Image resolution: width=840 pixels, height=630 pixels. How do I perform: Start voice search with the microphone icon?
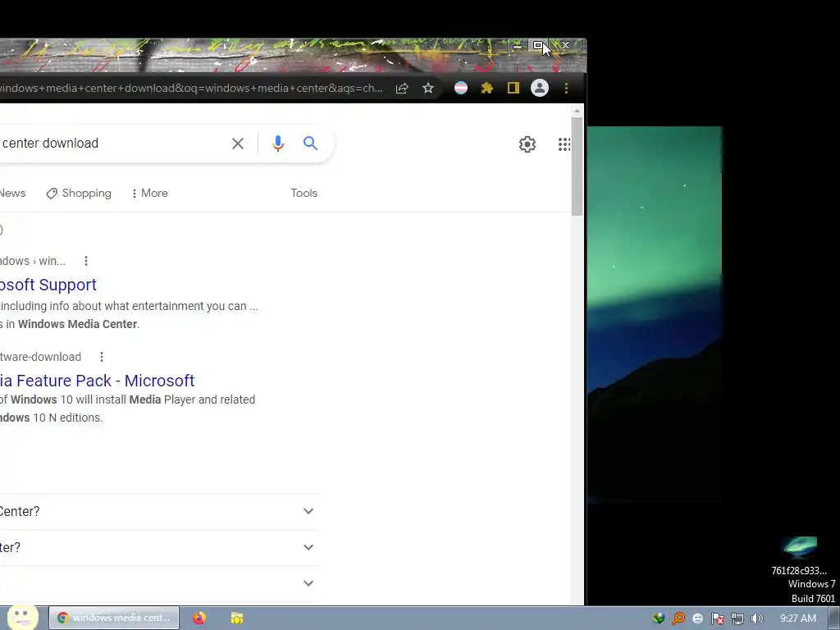coord(277,144)
